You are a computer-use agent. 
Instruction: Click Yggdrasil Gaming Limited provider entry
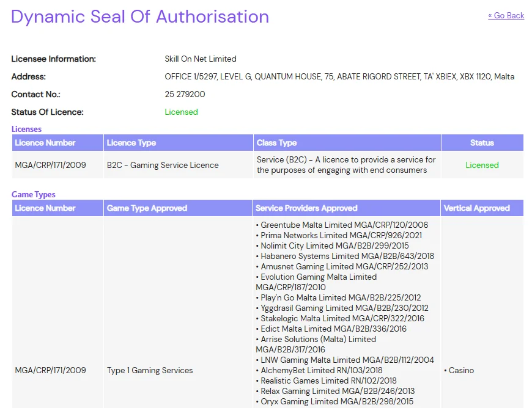pos(342,308)
